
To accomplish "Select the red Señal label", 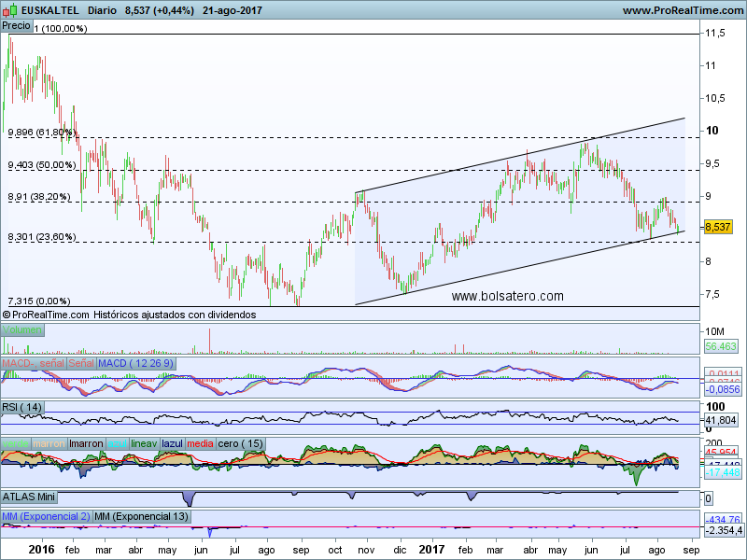I will point(80,362).
